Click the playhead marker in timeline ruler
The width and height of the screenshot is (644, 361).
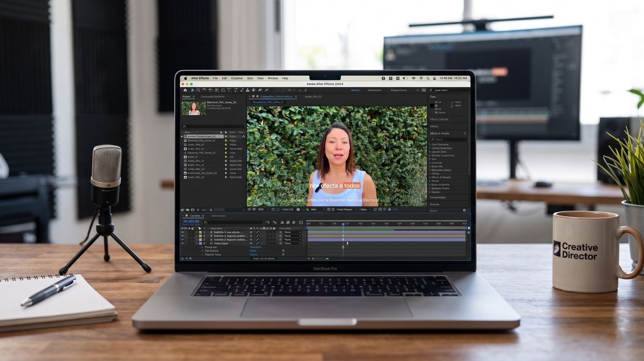(x=343, y=224)
